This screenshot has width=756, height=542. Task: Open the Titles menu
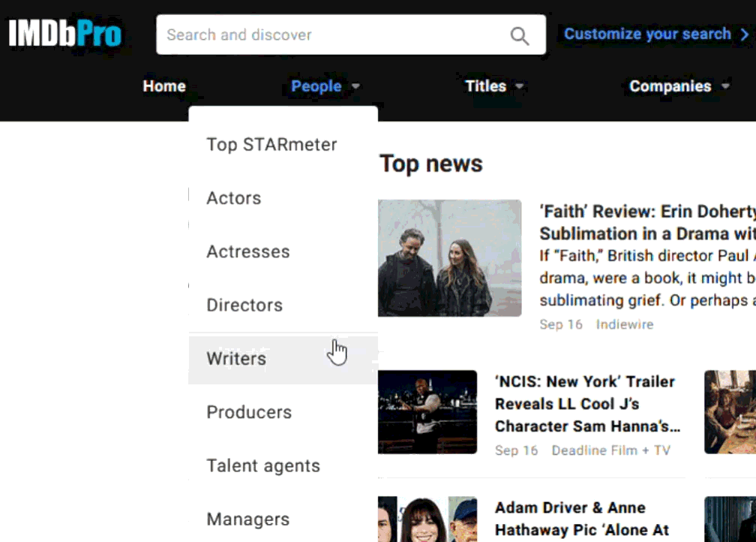pyautogui.click(x=485, y=86)
